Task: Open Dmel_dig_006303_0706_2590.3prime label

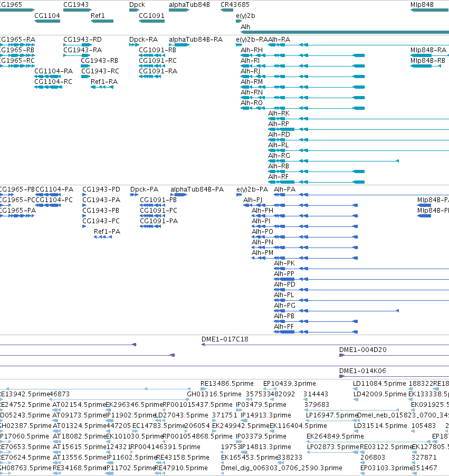Action: pos(281,468)
